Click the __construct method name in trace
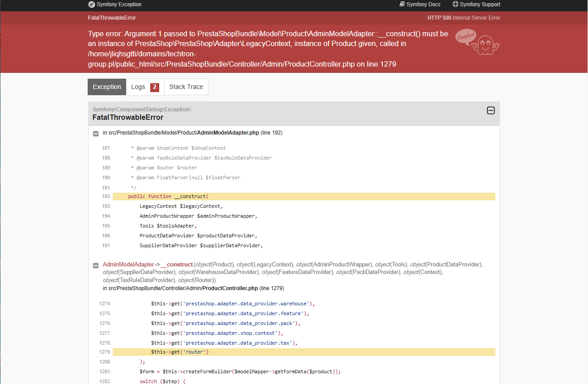The image size is (588, 384). pyautogui.click(x=177, y=264)
